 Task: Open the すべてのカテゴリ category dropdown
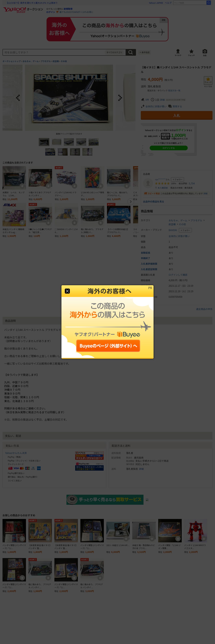[x=114, y=52]
